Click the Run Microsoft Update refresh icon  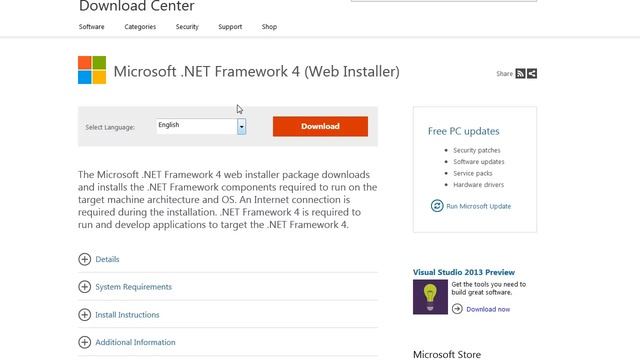(x=437, y=206)
